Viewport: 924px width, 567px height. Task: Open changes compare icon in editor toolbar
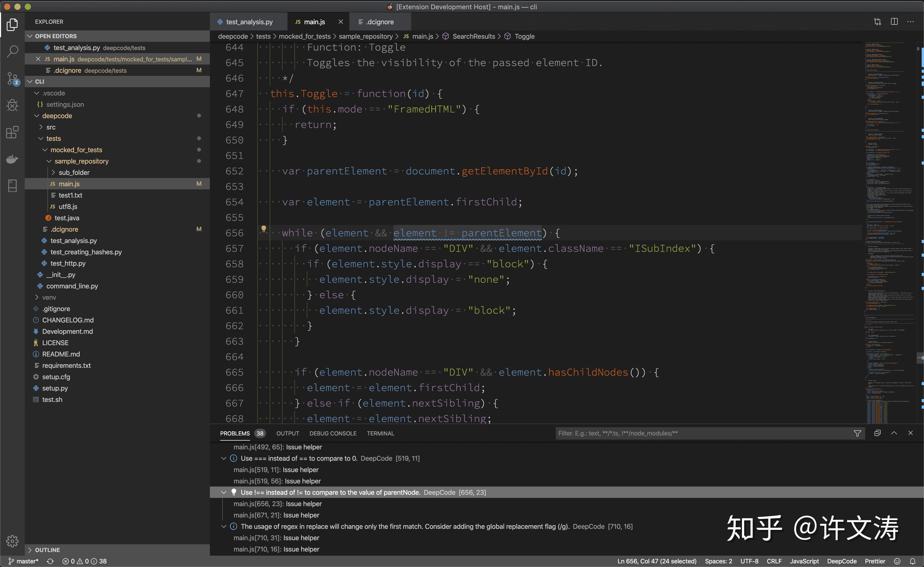878,22
